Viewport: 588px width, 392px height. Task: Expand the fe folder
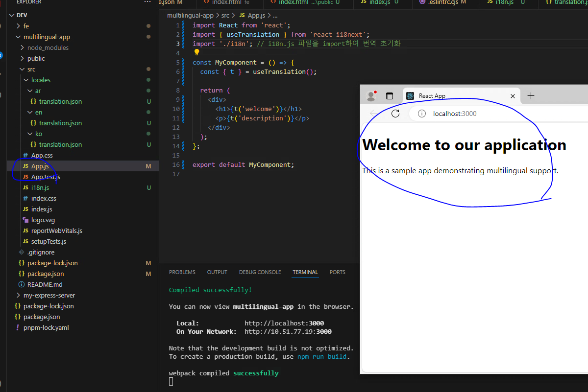pos(19,26)
